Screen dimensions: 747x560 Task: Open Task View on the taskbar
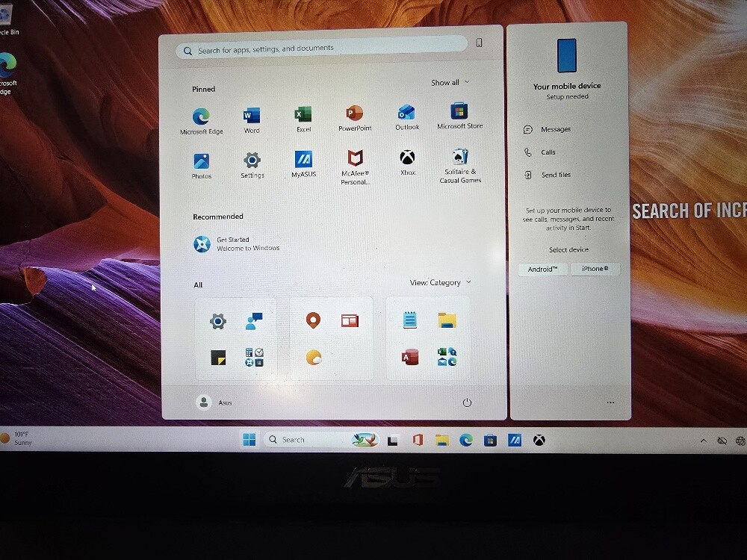[393, 441]
